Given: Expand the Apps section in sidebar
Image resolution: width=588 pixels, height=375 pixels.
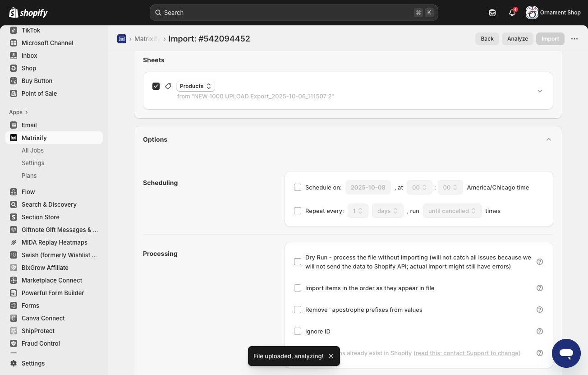Looking at the screenshot, I should pyautogui.click(x=18, y=112).
